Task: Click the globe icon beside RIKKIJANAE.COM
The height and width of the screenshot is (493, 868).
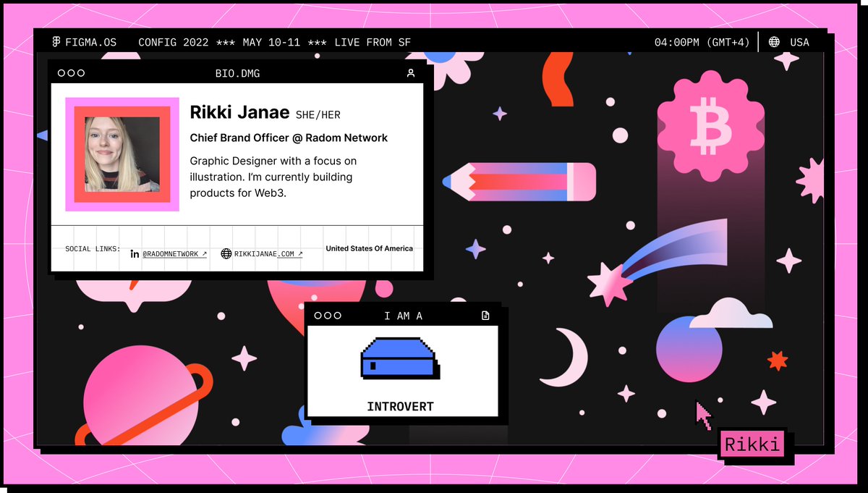Action: (x=226, y=254)
